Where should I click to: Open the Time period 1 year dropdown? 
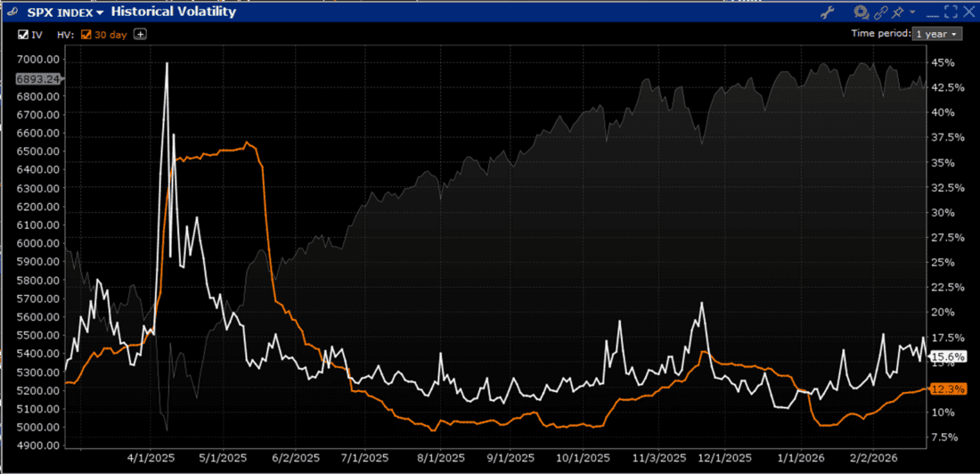(936, 35)
